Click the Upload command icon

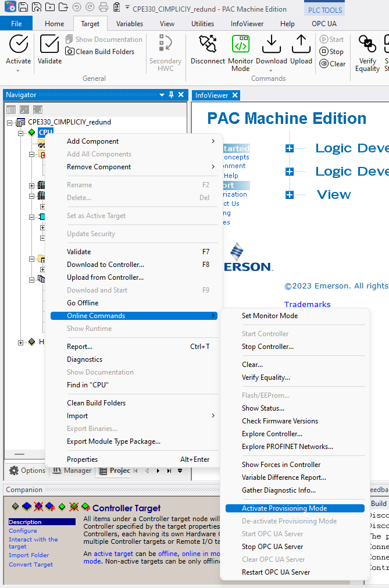(301, 44)
